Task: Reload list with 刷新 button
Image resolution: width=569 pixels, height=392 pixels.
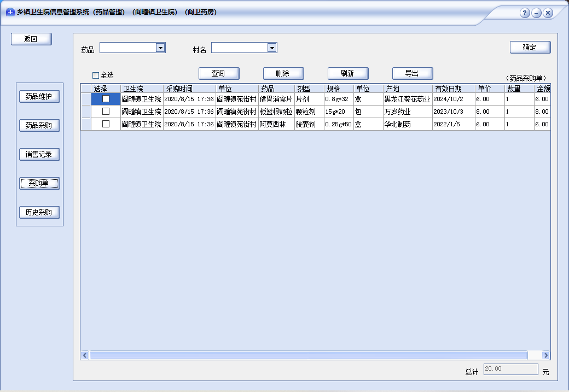Action: [x=348, y=73]
